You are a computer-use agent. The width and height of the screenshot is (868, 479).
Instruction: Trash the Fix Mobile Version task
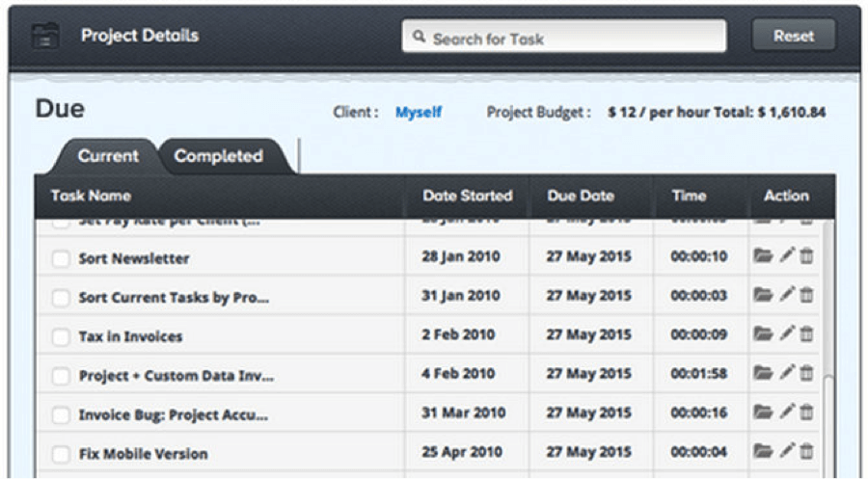tap(807, 450)
